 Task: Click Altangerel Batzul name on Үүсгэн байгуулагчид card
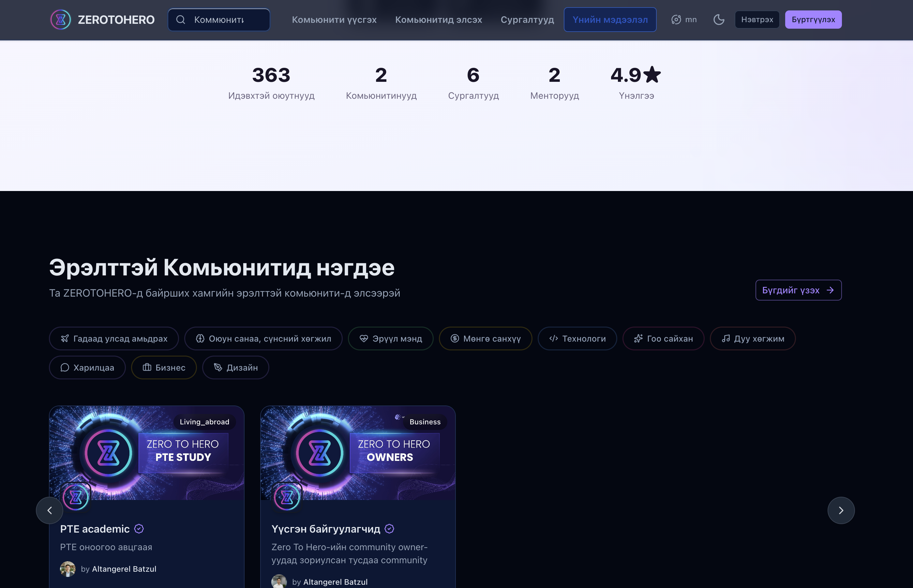[x=335, y=582]
